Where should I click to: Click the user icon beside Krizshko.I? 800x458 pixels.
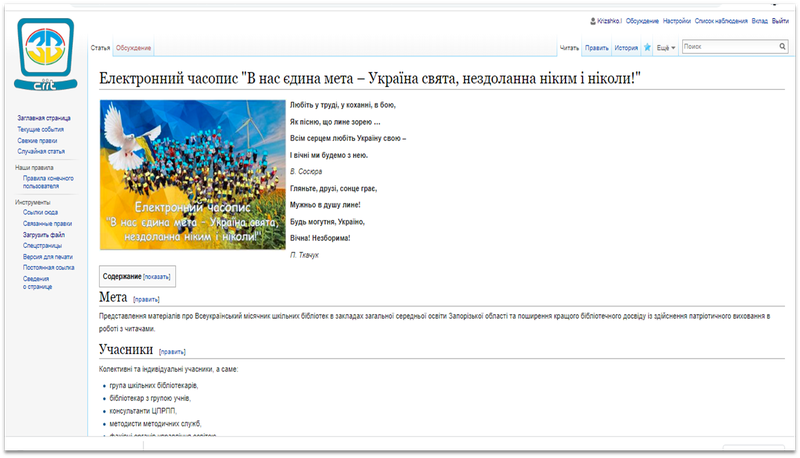click(594, 21)
